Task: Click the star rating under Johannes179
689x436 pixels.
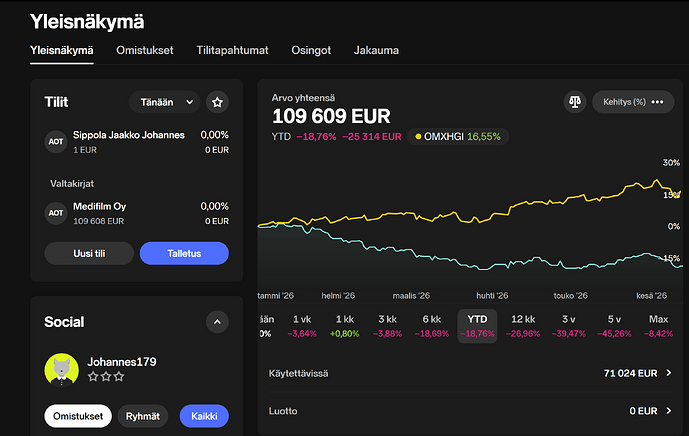Action: click(x=106, y=377)
